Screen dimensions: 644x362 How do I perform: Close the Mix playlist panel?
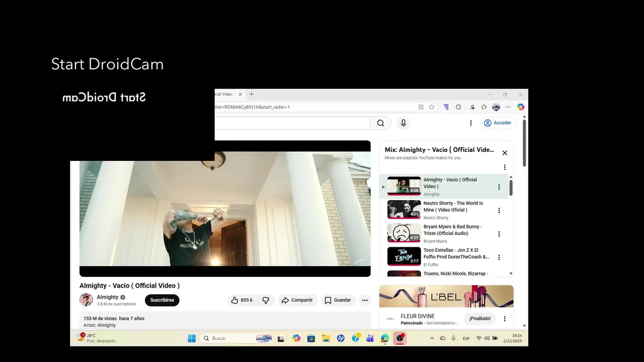(505, 153)
